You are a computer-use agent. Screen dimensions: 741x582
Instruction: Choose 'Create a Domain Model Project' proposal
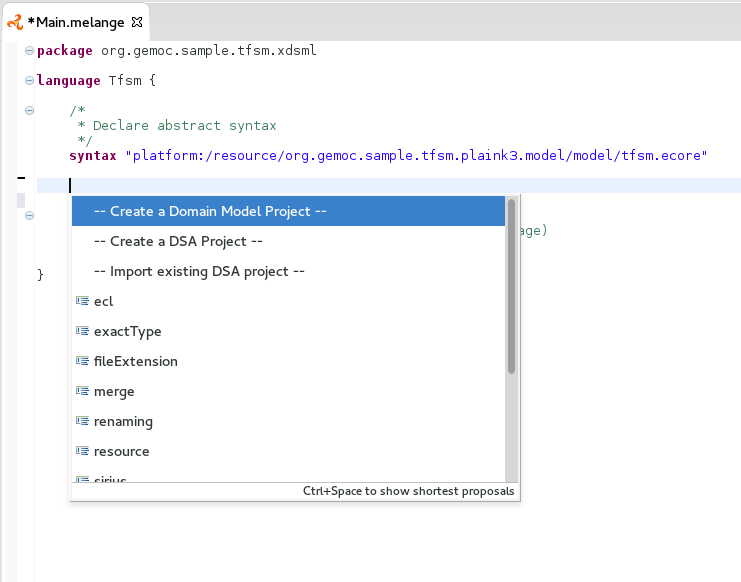pyautogui.click(x=210, y=211)
